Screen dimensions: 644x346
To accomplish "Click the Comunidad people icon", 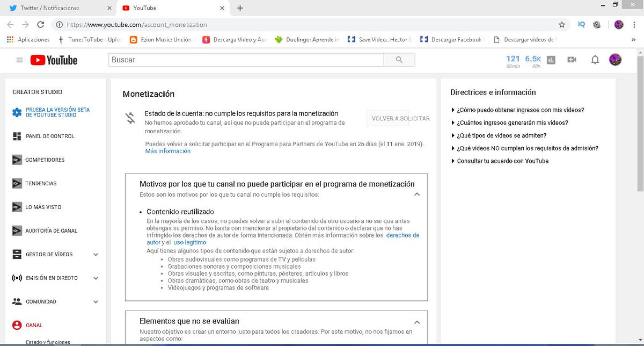I will point(17,302).
